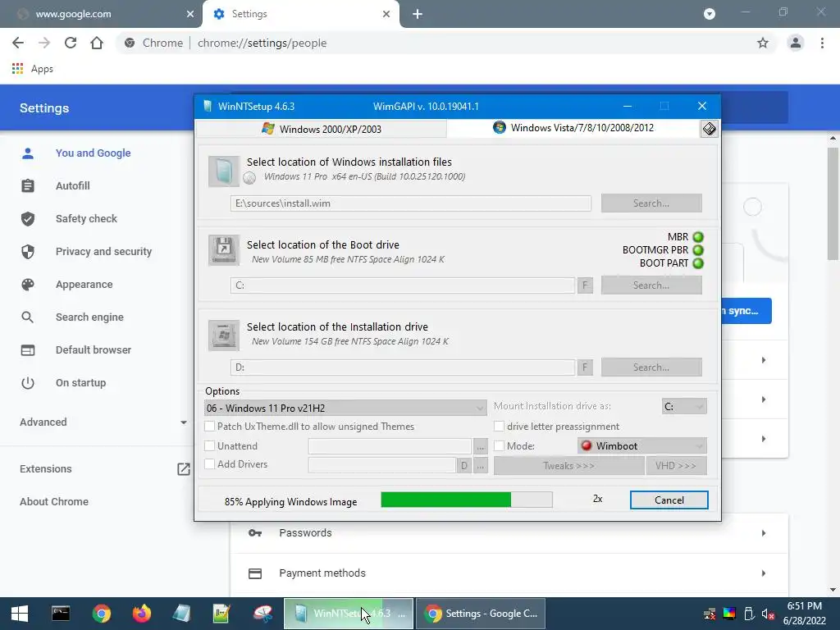Open the pinned paint palette taskbar app
This screenshot has height=630, width=840.
coord(263,614)
